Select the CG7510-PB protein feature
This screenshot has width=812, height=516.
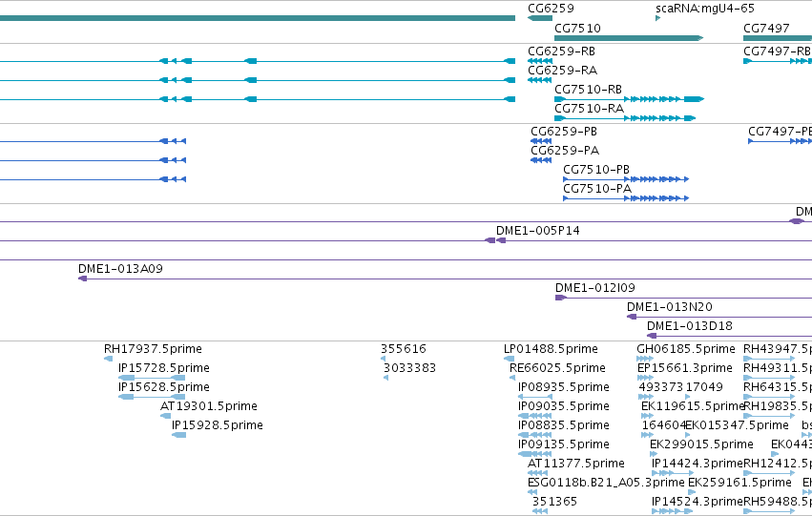click(x=626, y=179)
